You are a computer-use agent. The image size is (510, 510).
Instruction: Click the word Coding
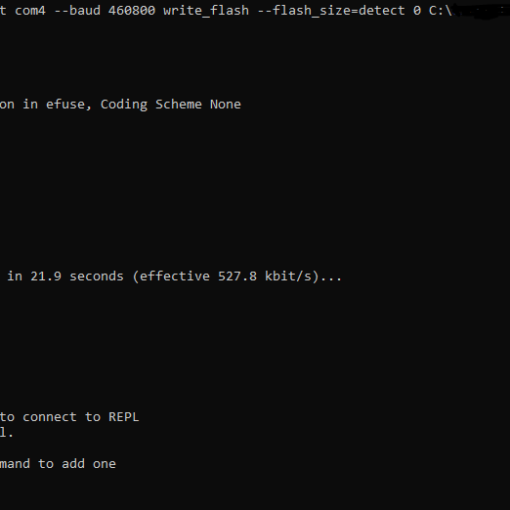[124, 105]
